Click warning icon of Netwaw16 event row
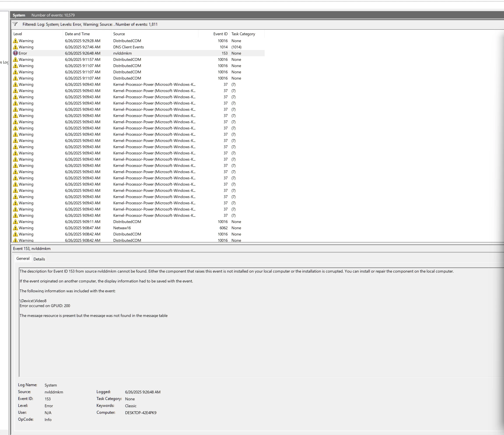The image size is (504, 435). pyautogui.click(x=15, y=228)
